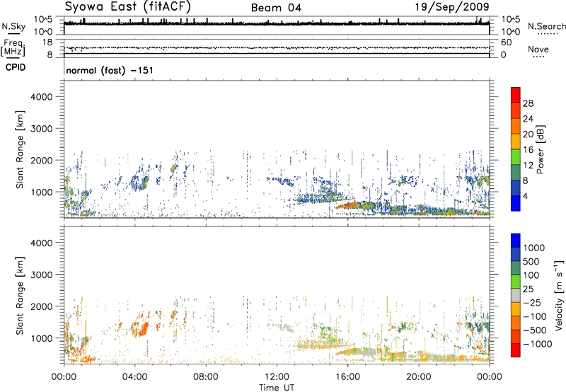Click the 'Velocity [m s-1]' colorbar title
This screenshot has height=392, width=566.
click(x=559, y=295)
